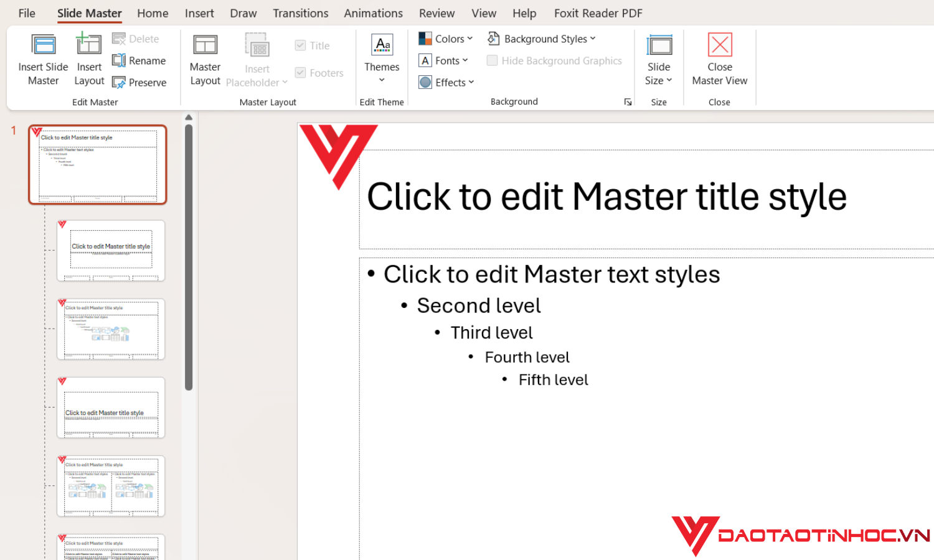
Task: Launch the Format Background dialog
Action: [x=628, y=101]
